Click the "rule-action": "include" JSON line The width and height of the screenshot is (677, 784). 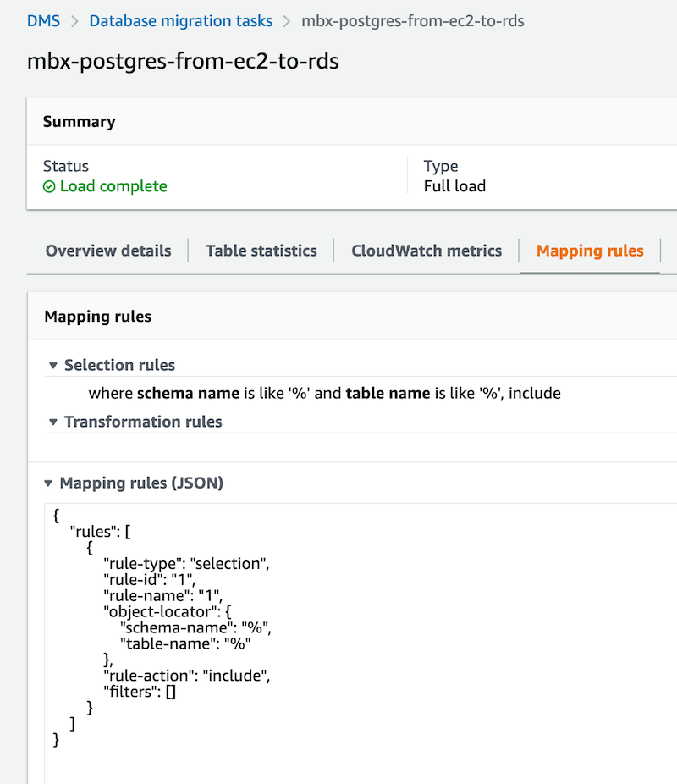click(185, 676)
